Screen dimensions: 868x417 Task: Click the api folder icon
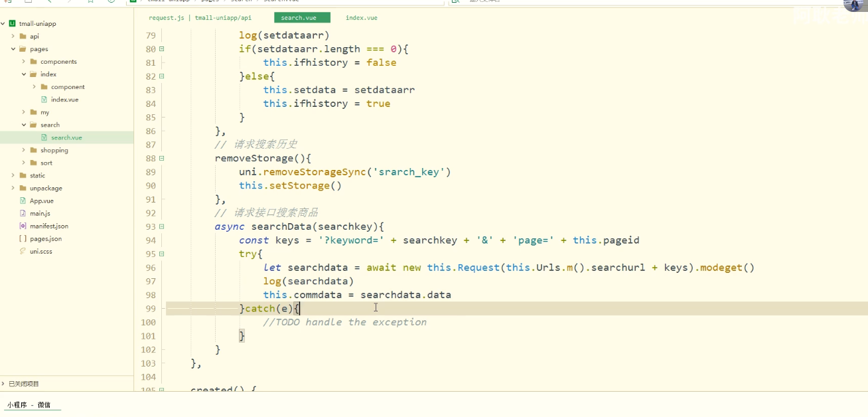(23, 36)
